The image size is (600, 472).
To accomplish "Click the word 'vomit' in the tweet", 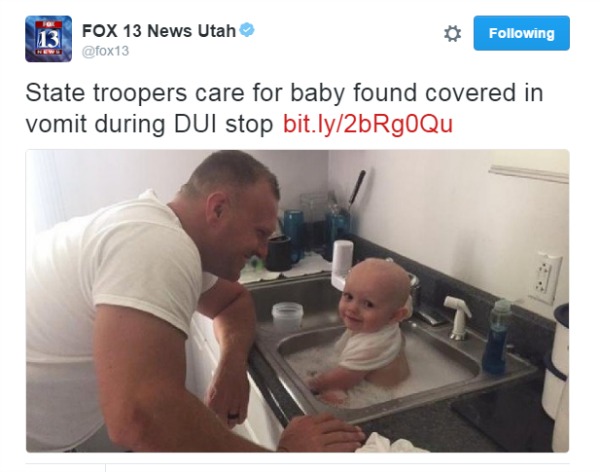I will pos(57,124).
